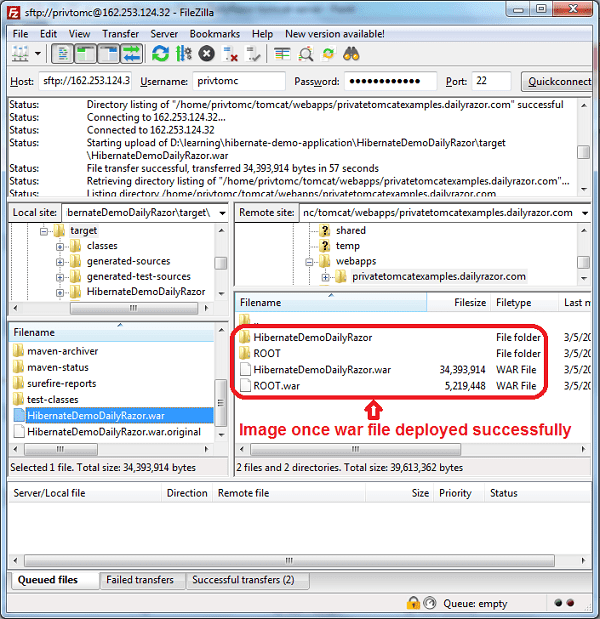Select remote HibernateDemoDailyRazor folder

click(x=313, y=338)
